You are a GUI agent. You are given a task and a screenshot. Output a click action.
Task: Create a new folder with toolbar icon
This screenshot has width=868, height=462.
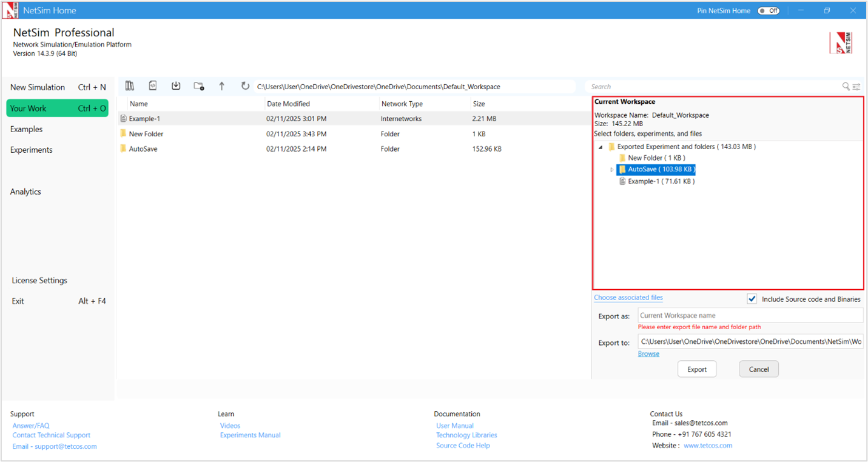coord(199,86)
